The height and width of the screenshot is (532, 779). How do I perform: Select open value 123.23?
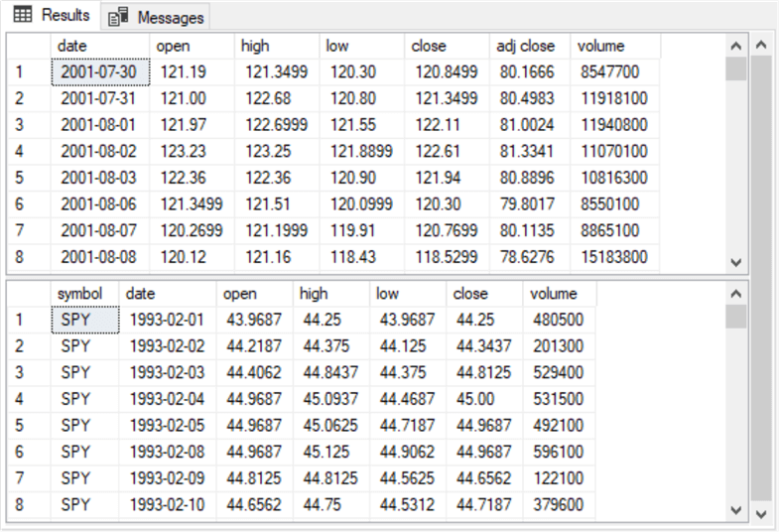(x=192, y=151)
